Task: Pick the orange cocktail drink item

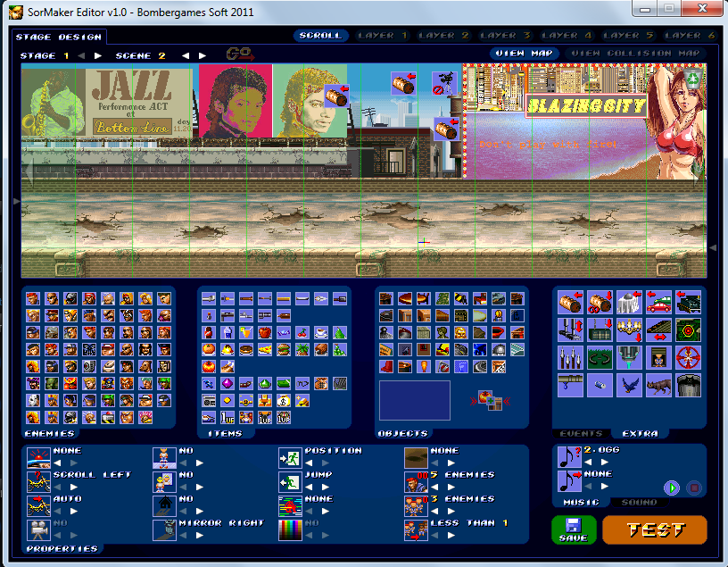Action: click(x=246, y=332)
